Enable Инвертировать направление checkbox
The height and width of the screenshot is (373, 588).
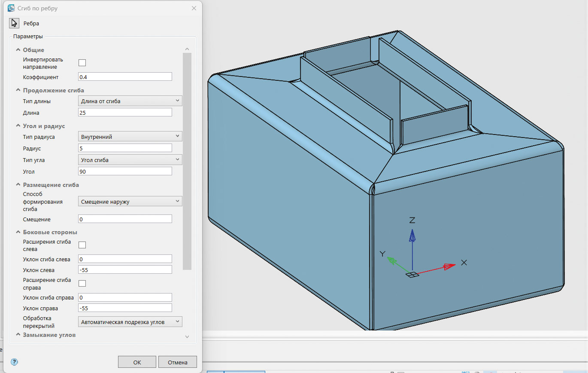coord(82,63)
